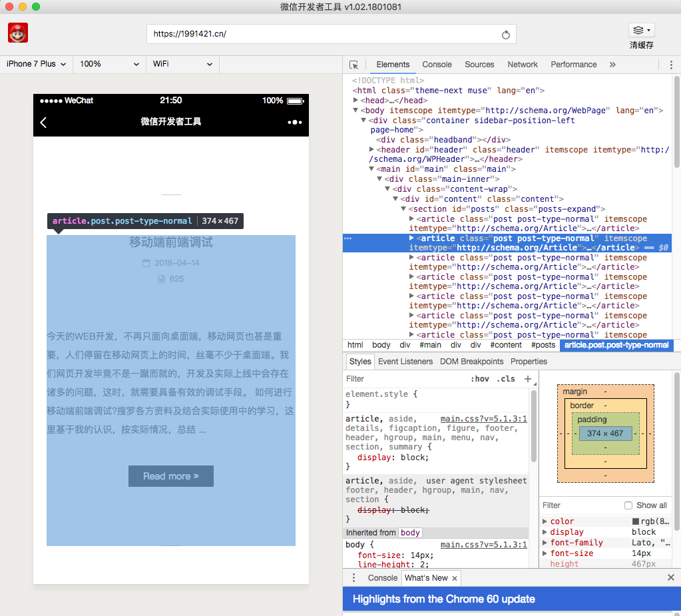
Task: Open the DevTools three-dot menu
Action: [x=671, y=65]
